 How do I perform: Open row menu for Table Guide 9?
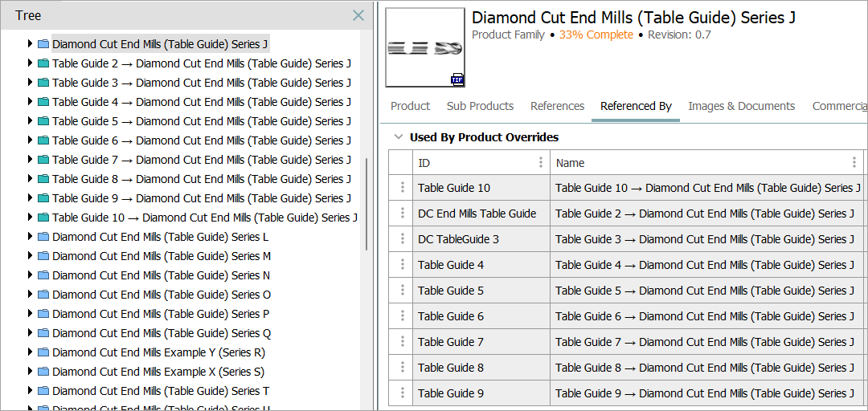click(401, 393)
